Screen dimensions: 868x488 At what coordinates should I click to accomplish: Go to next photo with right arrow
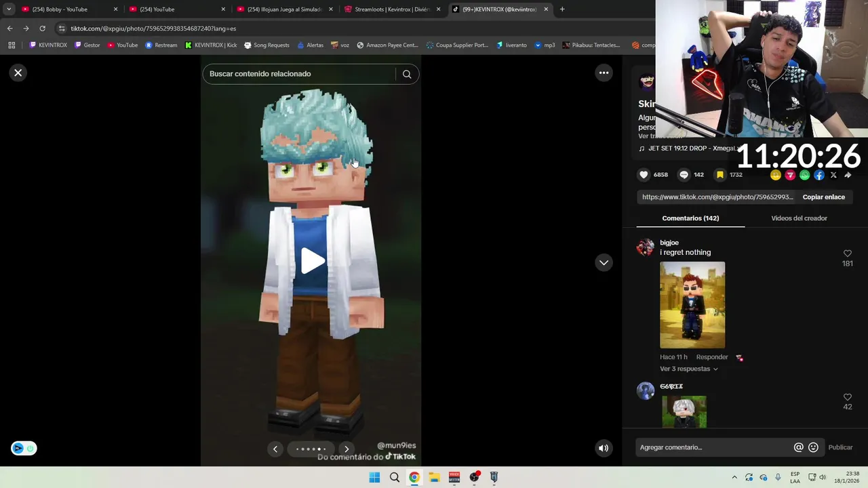click(x=347, y=449)
